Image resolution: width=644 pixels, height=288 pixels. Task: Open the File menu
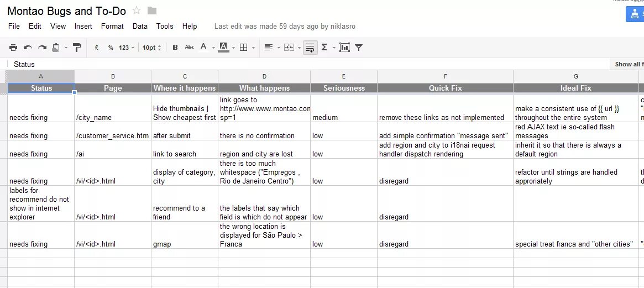click(14, 27)
